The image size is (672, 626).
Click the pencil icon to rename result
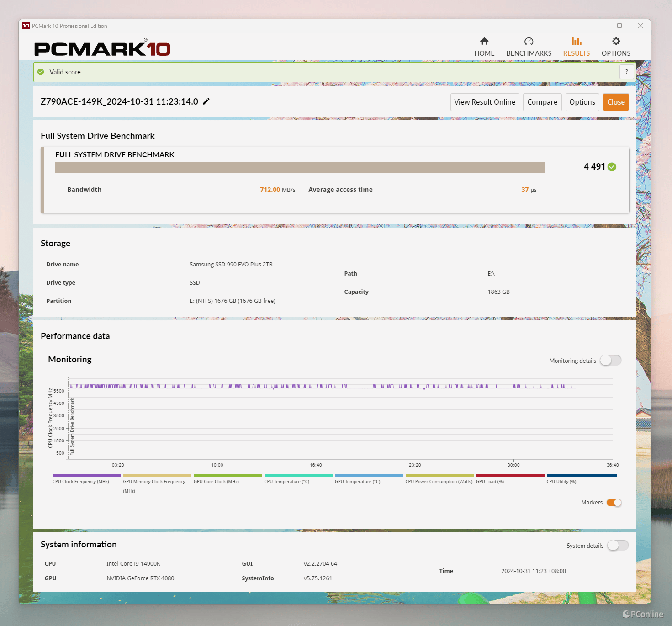point(206,101)
